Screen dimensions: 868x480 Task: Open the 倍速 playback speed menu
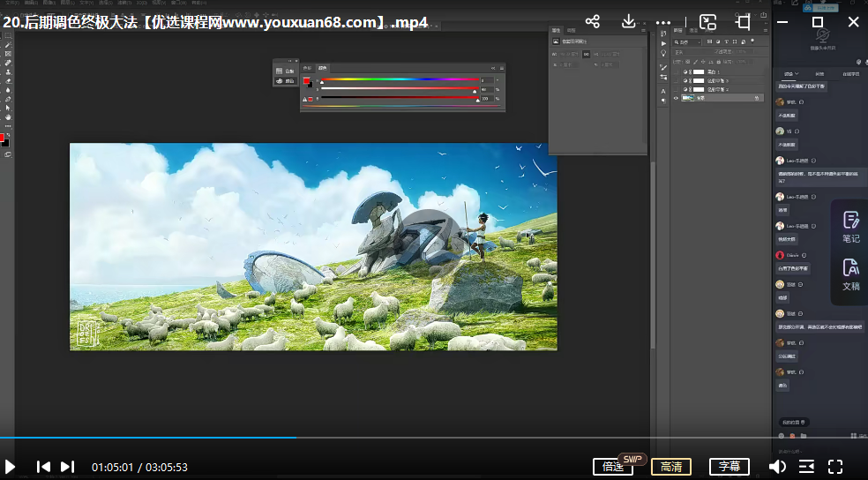[x=614, y=467]
